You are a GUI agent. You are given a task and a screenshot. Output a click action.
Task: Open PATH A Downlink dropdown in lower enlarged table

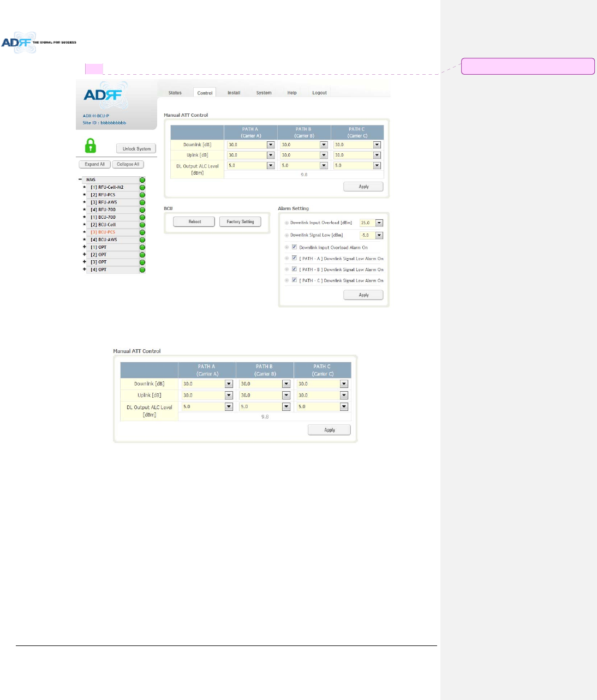207,384
